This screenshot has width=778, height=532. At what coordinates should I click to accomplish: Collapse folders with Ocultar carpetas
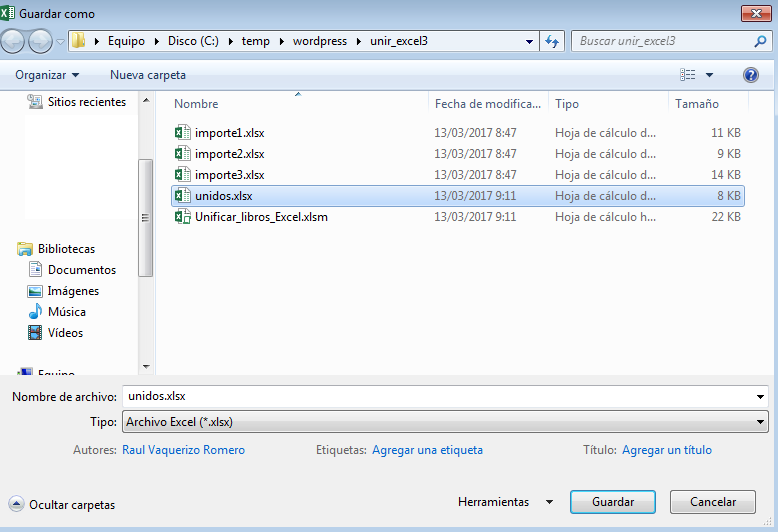62,504
